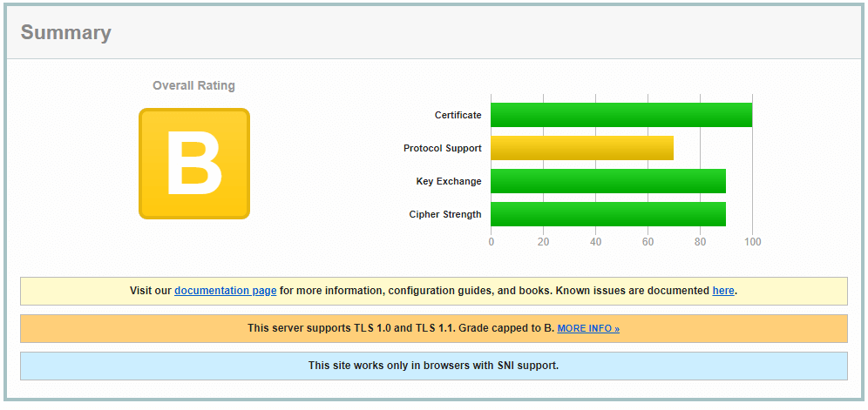Image resolution: width=868 pixels, height=410 pixels.
Task: Click the yellow B grade badge
Action: [194, 164]
